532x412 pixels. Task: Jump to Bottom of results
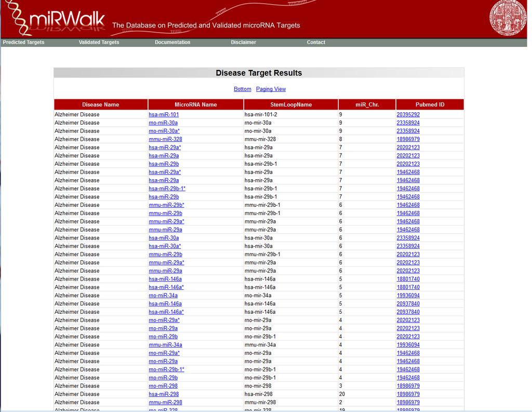[242, 89]
